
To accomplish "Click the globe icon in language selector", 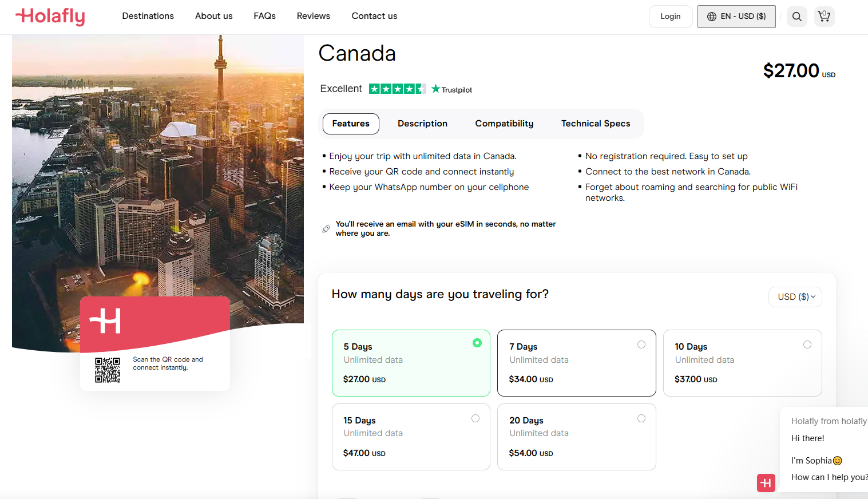I will (712, 17).
